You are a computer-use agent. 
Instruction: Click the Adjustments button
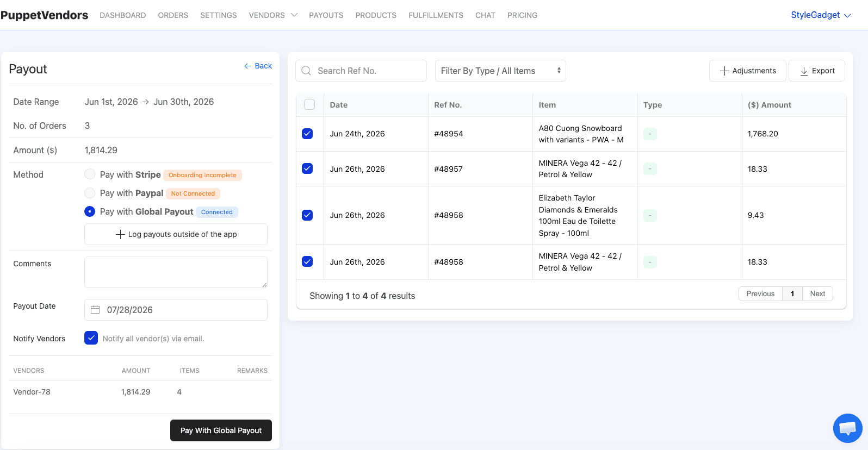point(748,71)
